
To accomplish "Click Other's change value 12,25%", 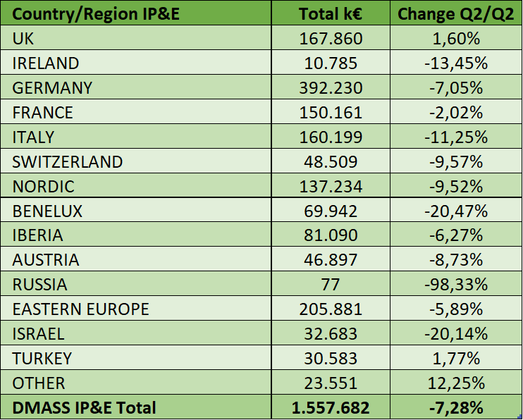I will pos(455,383).
